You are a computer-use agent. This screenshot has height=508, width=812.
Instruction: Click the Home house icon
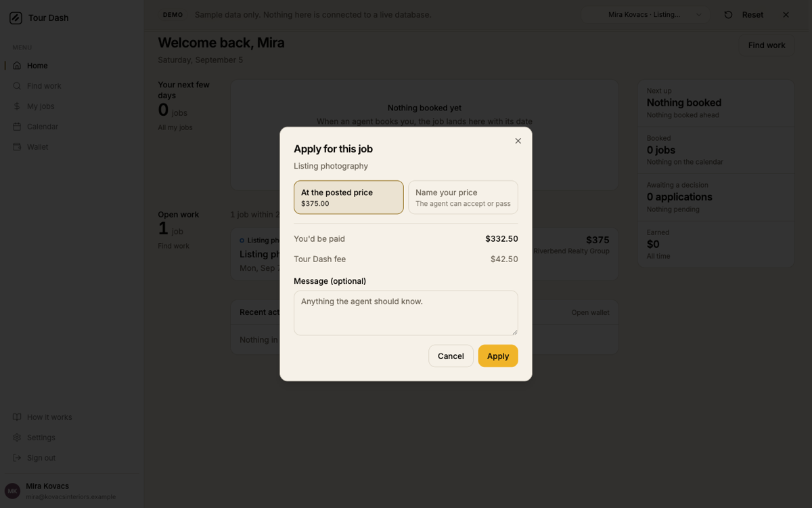pos(17,66)
